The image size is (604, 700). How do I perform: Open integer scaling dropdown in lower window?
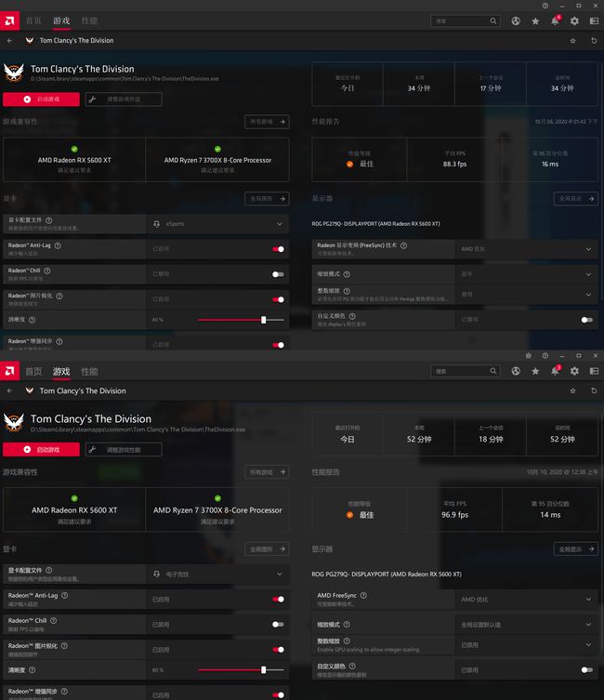[x=526, y=645]
